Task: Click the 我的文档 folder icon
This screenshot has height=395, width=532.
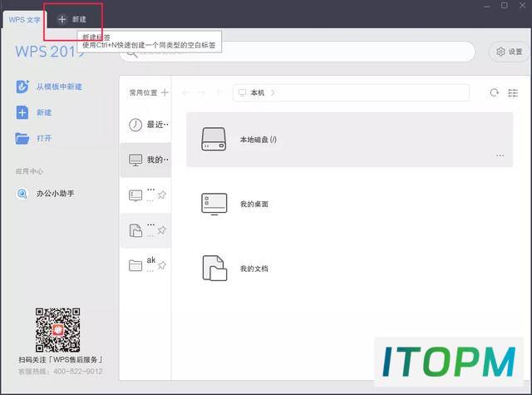Action: [214, 268]
